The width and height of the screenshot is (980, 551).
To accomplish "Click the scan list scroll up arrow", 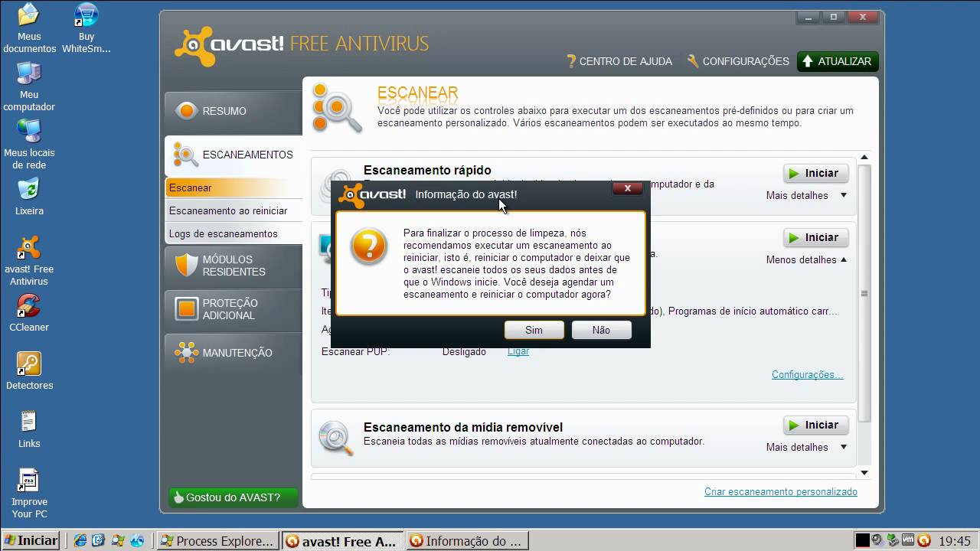I will 864,158.
